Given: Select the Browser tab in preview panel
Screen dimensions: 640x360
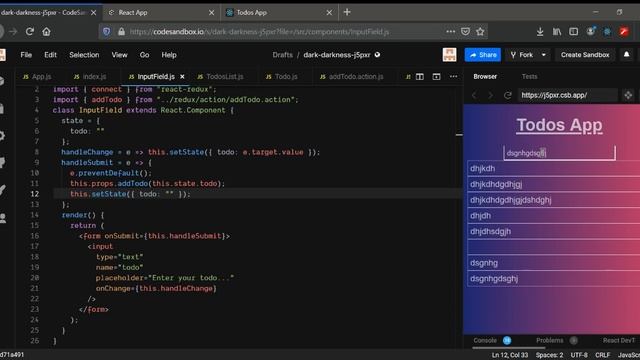Looking at the screenshot, I should click(x=485, y=77).
